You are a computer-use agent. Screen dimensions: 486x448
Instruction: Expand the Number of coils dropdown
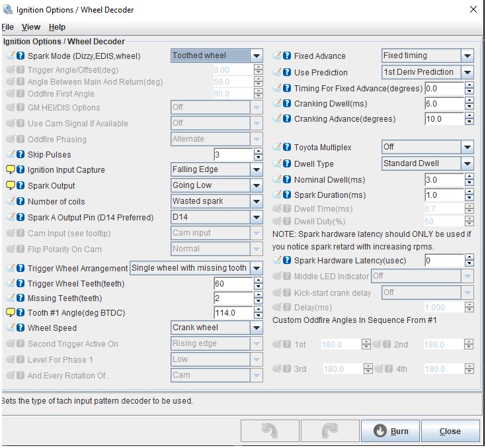click(x=257, y=201)
